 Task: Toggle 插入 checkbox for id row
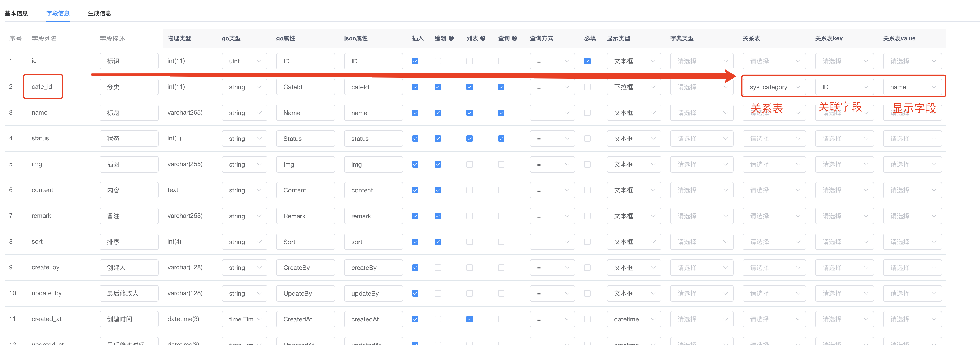[x=416, y=61]
